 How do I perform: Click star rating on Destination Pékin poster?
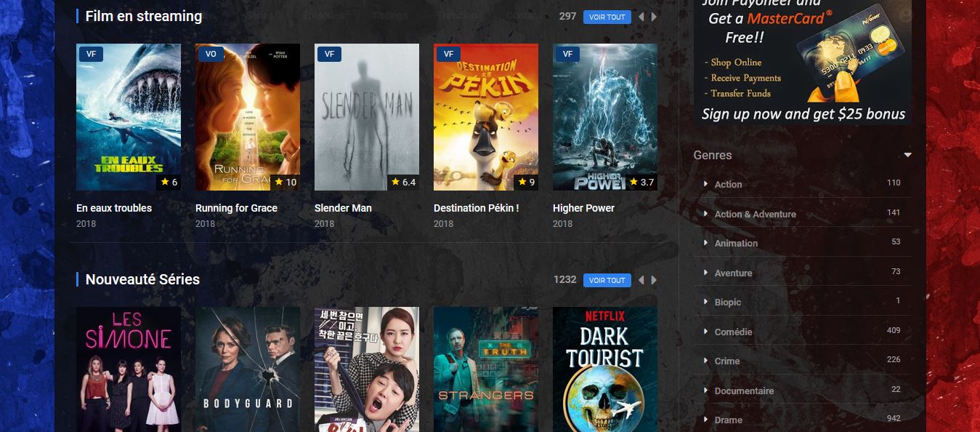pos(527,182)
